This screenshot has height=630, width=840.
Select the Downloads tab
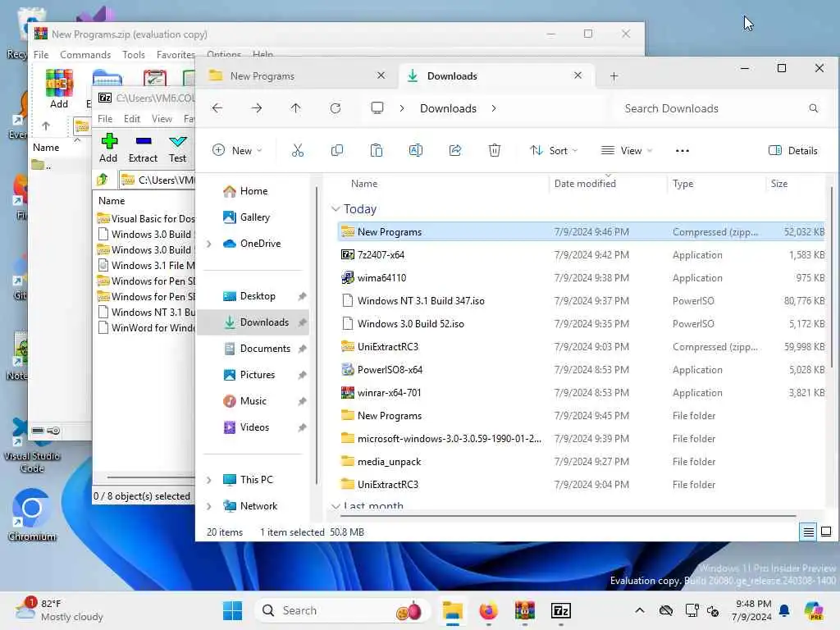(496, 76)
